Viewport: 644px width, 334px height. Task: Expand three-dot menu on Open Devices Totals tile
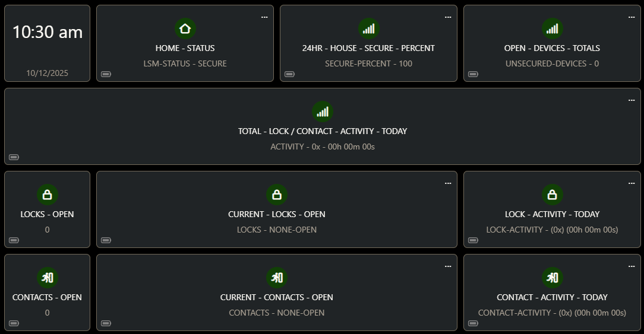click(x=632, y=17)
